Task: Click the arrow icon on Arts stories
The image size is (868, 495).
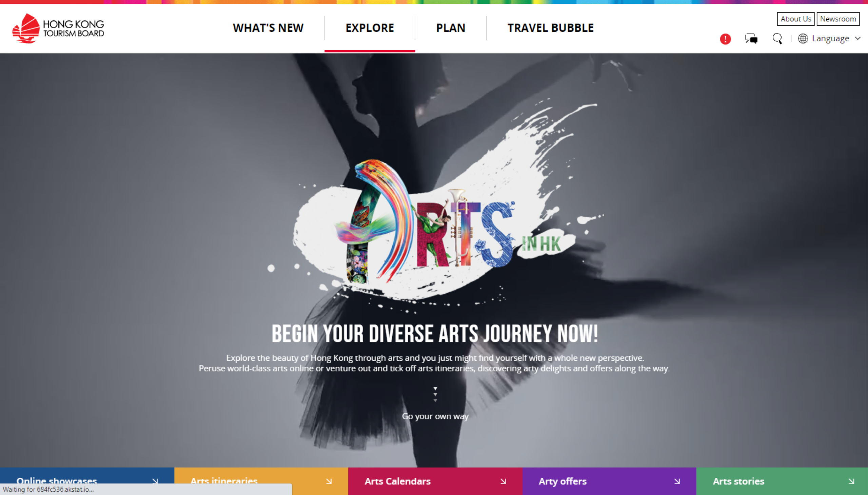Action: click(x=851, y=481)
